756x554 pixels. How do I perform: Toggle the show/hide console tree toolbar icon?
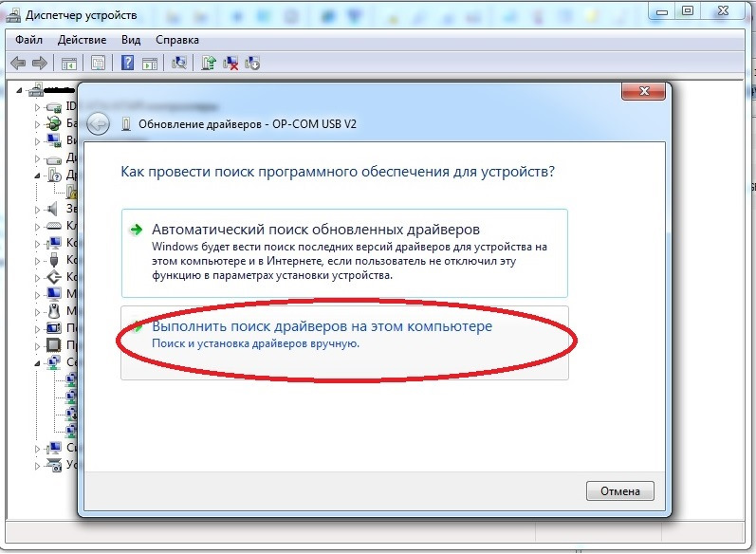click(69, 64)
